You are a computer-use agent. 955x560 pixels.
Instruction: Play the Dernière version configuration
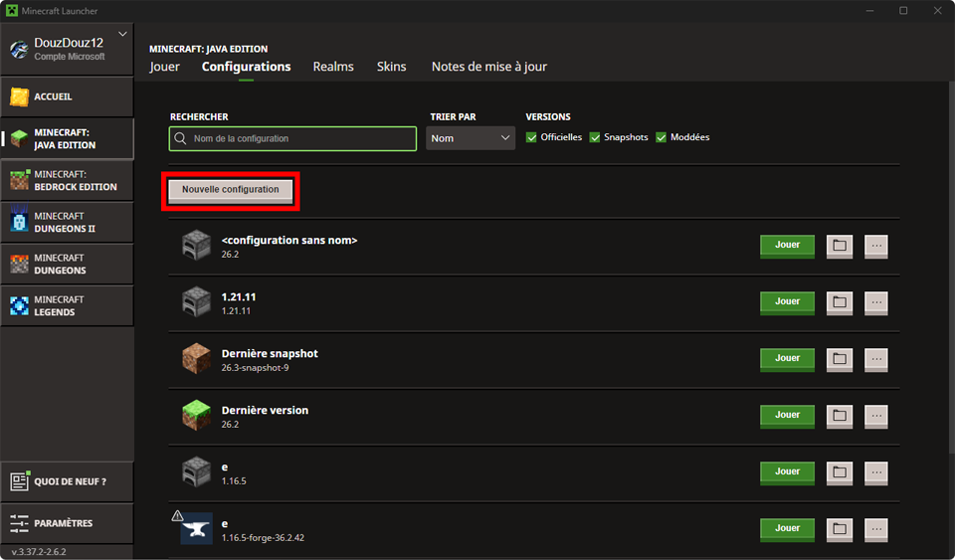[787, 415]
